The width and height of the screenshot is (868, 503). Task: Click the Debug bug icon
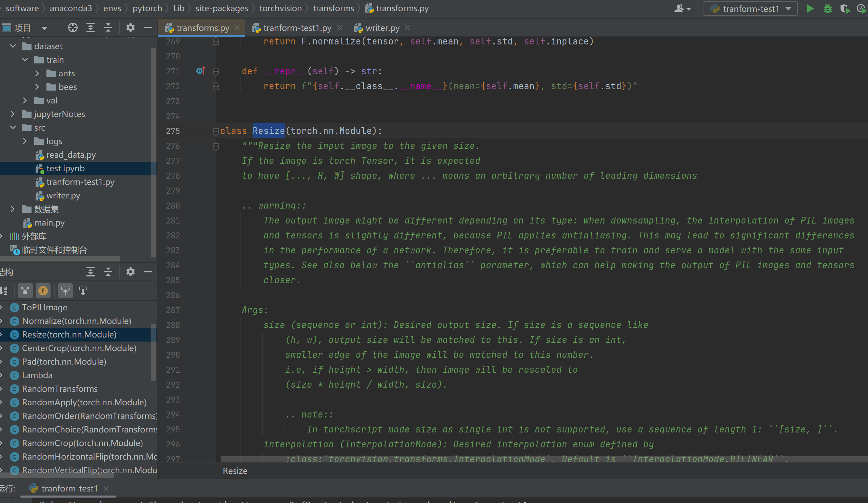(827, 8)
